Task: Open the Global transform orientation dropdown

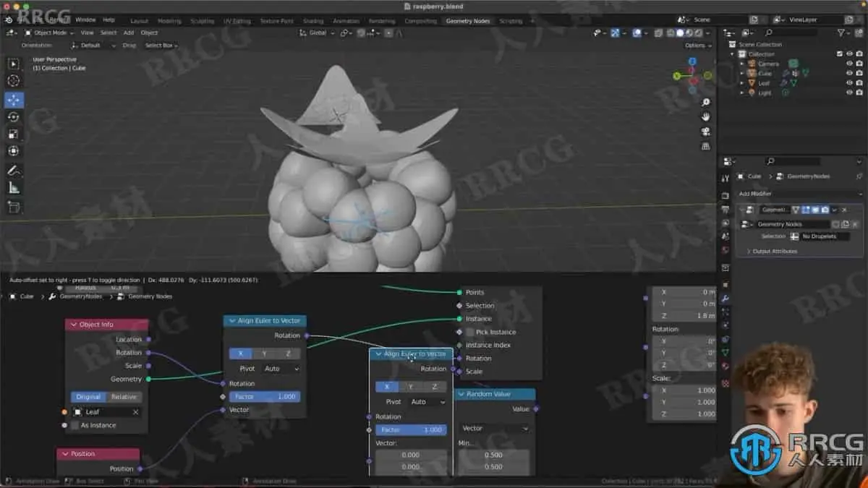Action: 317,33
